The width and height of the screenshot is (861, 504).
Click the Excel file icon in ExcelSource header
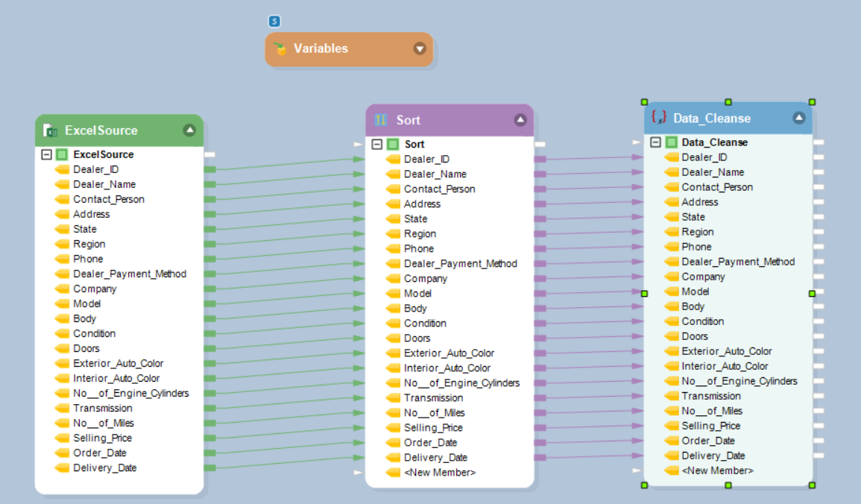tap(51, 130)
